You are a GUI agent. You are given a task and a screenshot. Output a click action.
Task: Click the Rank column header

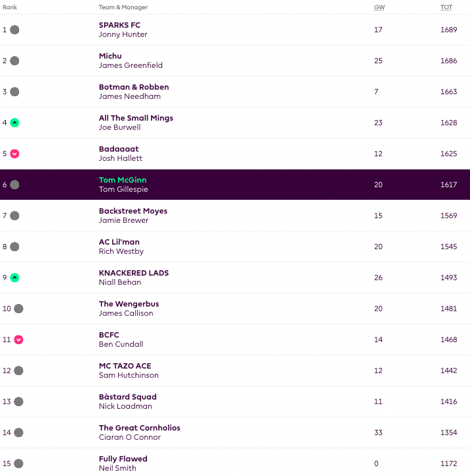click(x=10, y=7)
